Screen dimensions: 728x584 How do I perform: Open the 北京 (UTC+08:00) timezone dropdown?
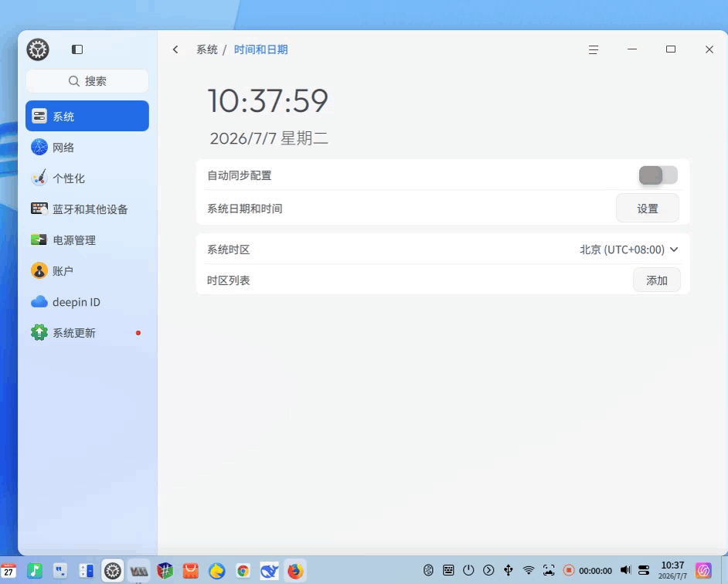tap(628, 250)
